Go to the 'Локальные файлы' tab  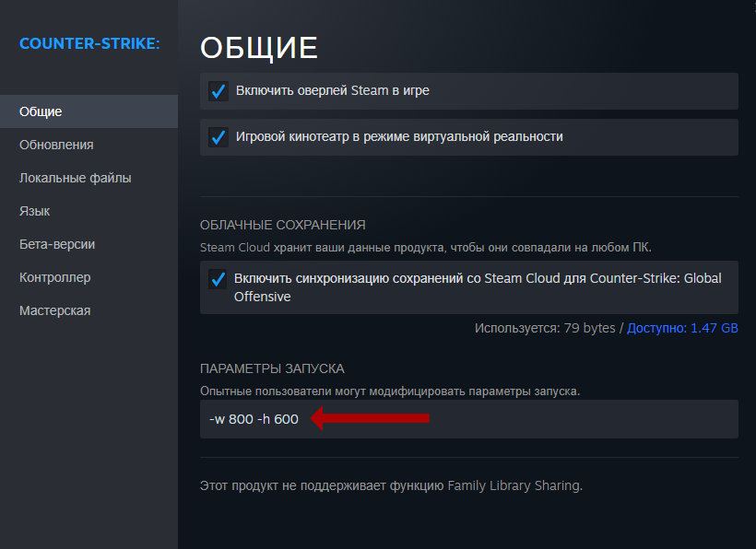(x=76, y=178)
